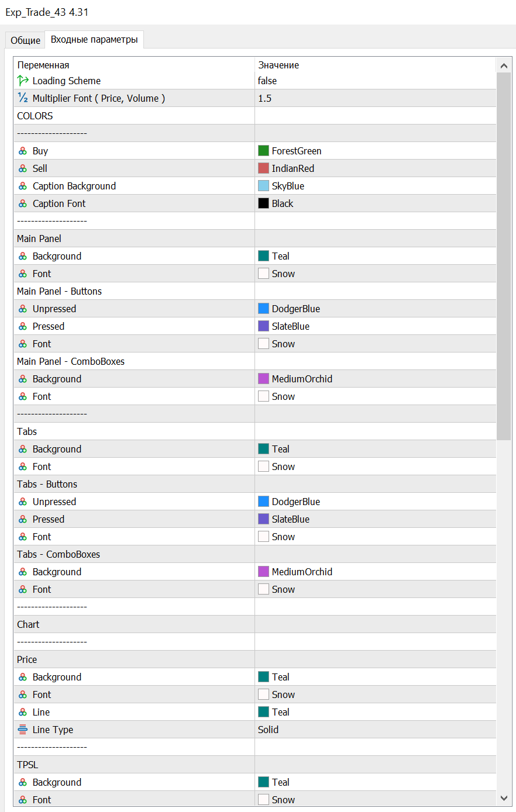This screenshot has height=812, width=516.
Task: Edit the Multiplier Font value 1.5
Action: click(375, 98)
